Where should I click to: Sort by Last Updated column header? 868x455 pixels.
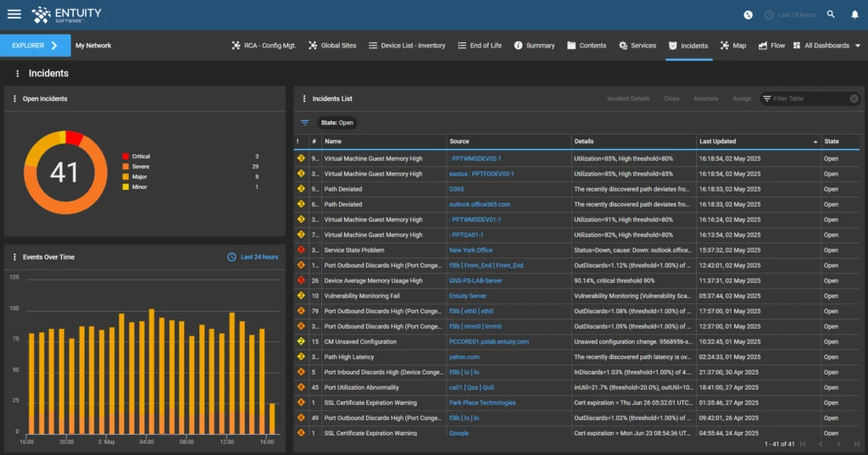point(758,141)
